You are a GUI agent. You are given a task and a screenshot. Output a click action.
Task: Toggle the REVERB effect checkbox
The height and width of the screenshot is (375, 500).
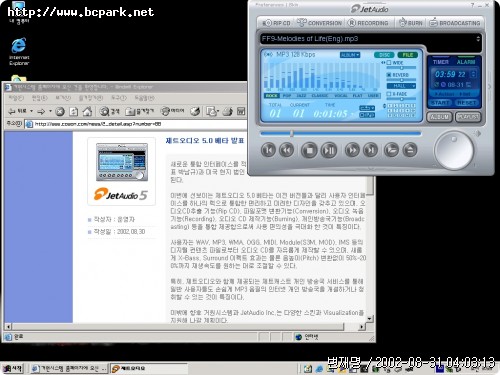(x=389, y=75)
